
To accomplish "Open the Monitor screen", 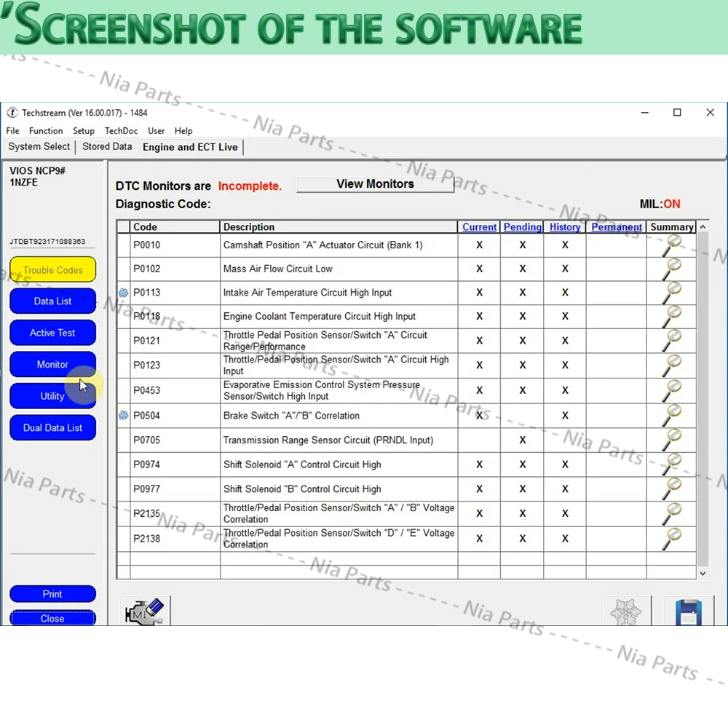I will click(53, 365).
